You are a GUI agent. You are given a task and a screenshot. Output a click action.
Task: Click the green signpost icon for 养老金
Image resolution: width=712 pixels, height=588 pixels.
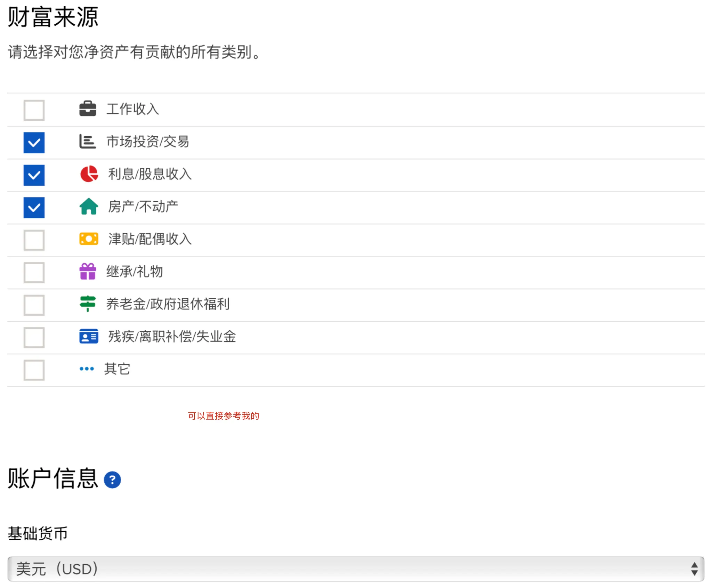(88, 304)
